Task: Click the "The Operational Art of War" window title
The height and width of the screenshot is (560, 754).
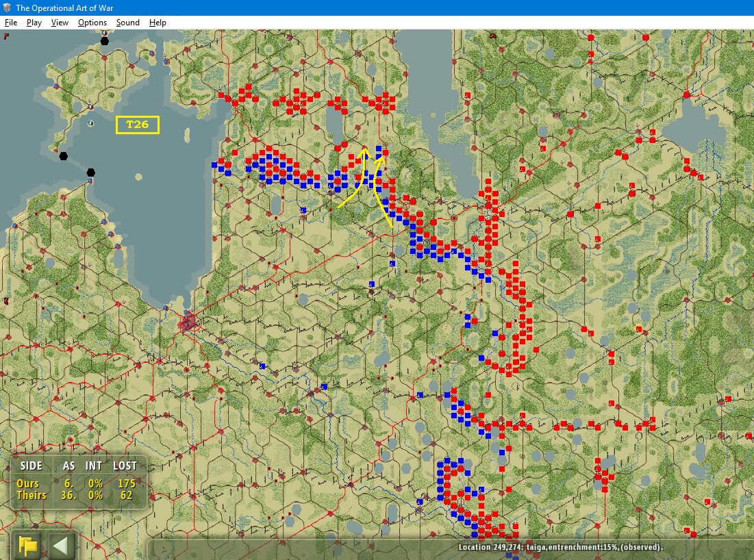Action: tap(64, 8)
